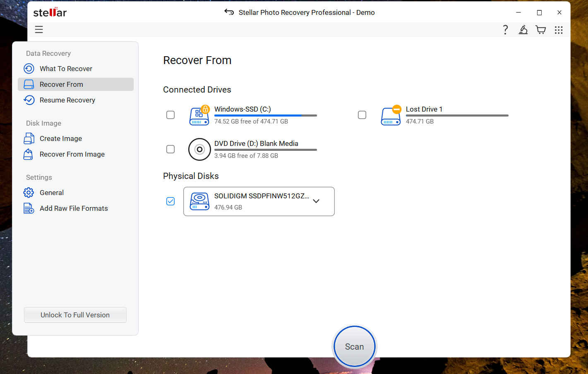Image resolution: width=588 pixels, height=374 pixels.
Task: Tick the DVD Drive (D:) checkbox
Action: point(170,149)
